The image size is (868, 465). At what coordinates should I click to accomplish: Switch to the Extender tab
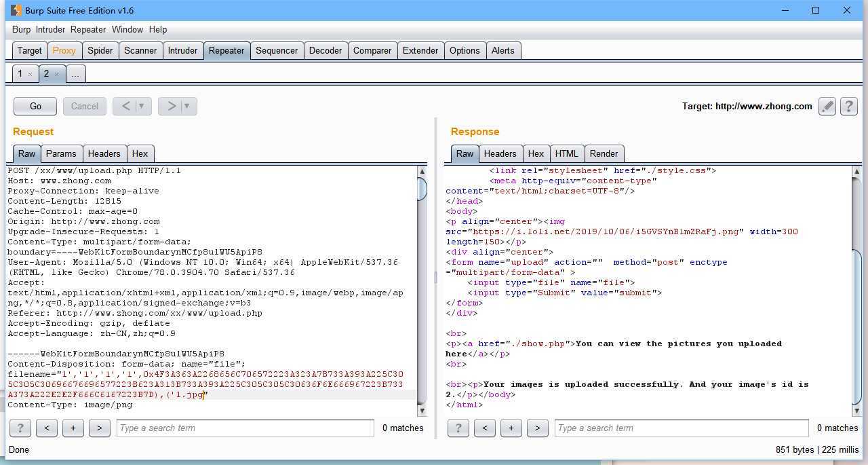(x=420, y=50)
